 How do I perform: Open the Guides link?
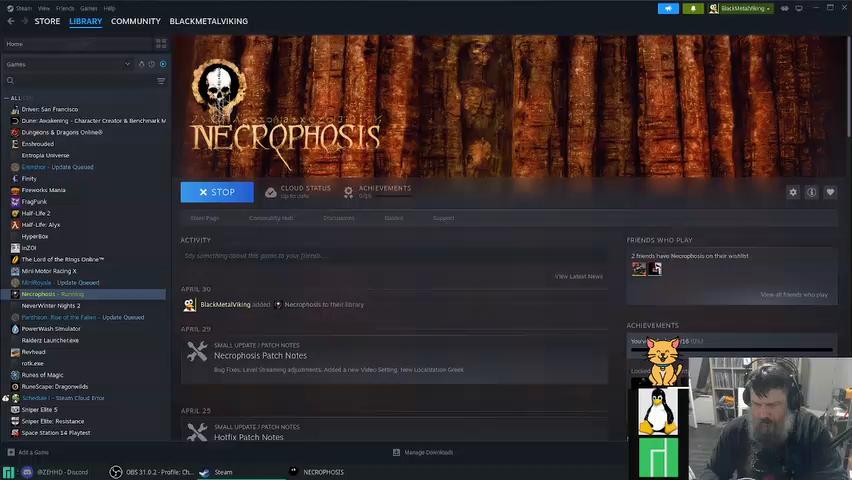pos(393,218)
